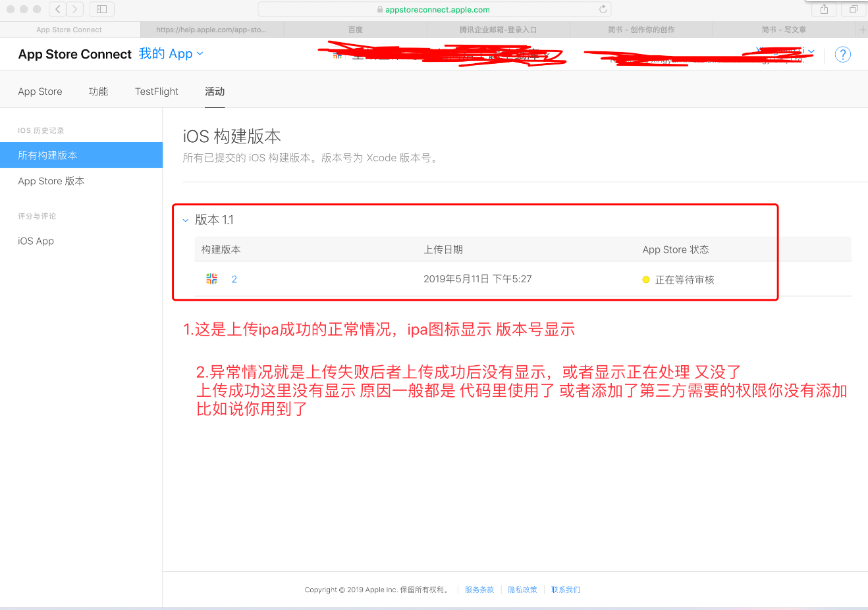868x610 pixels.
Task: Click App Store Connect title
Action: [x=75, y=54]
